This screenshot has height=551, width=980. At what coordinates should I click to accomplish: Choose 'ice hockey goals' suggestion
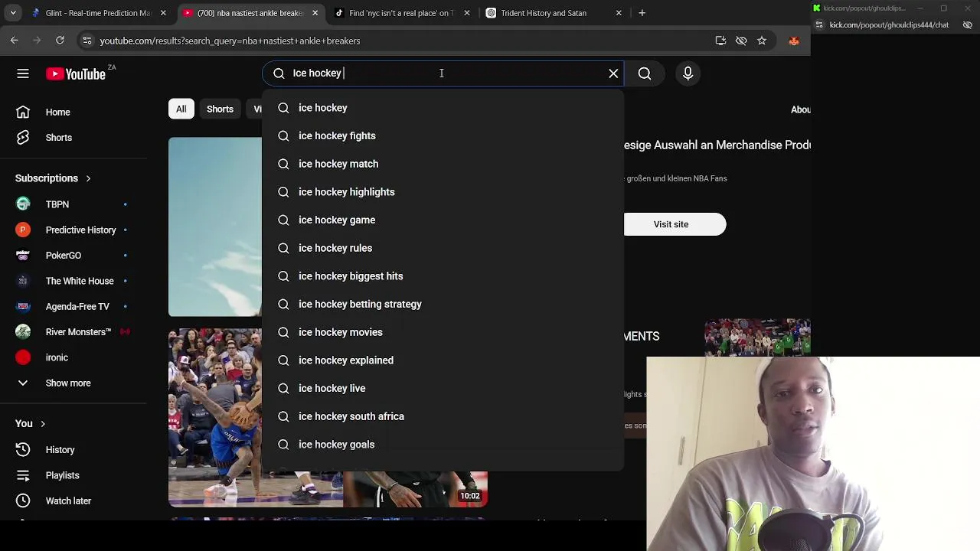[x=443, y=445]
